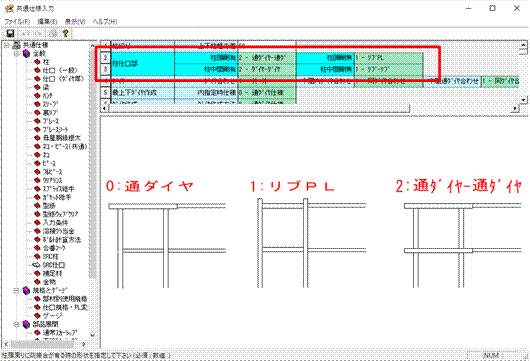Image resolution: width=530 pixels, height=361 pixels.
Task: Select the ゲージ red book icon
Action: coord(37,316)
